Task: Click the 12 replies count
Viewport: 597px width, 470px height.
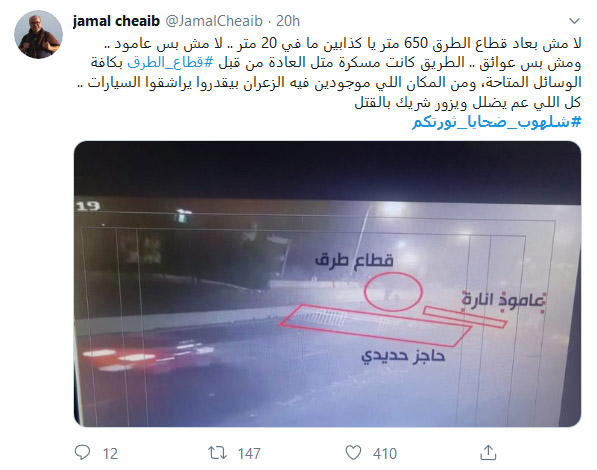Action: pos(110,454)
